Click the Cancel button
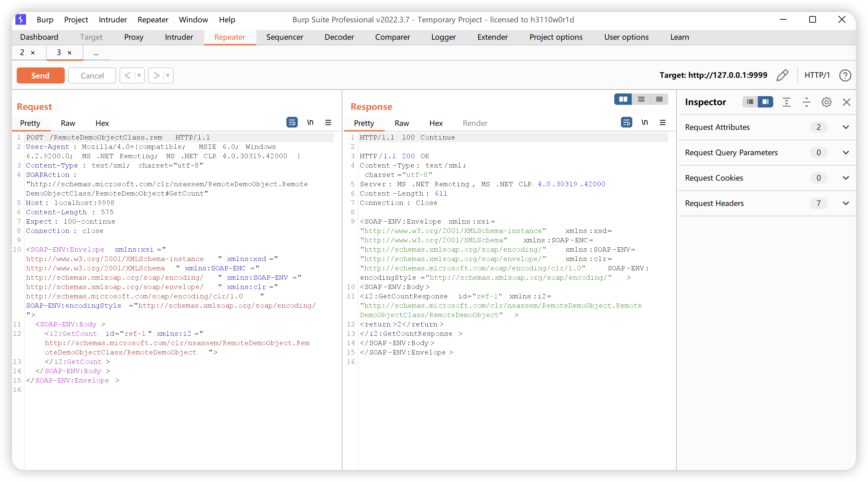 [x=92, y=75]
